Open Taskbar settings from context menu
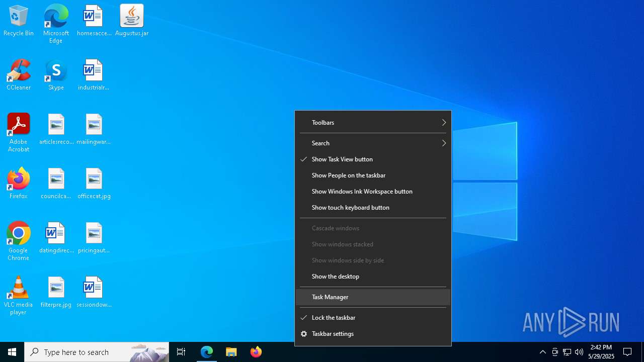Screen dimensions: 644x362 tap(373, 334)
